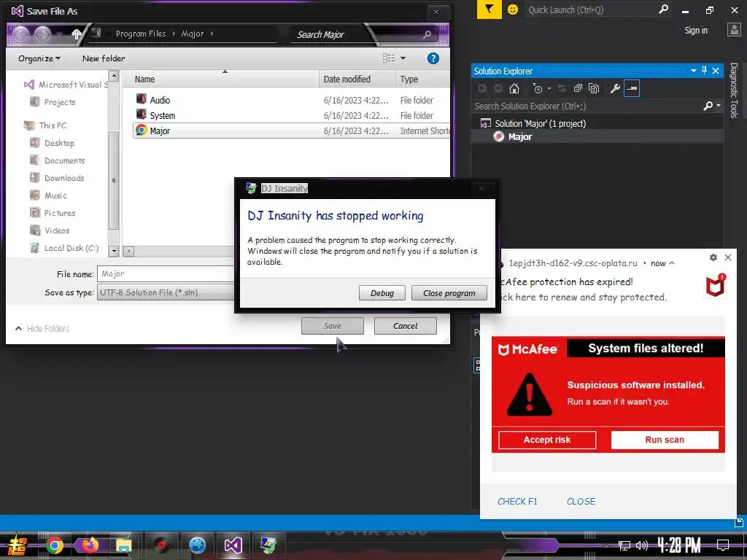Toggle auto-hide pin on Solution Explorer

tap(704, 71)
